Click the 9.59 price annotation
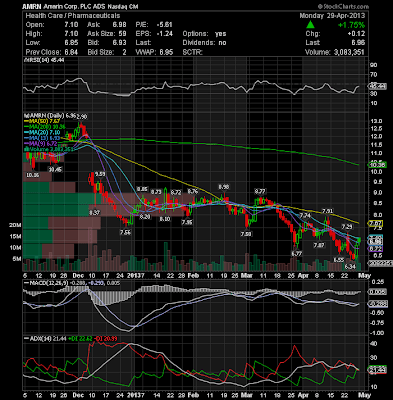Viewport: 393px width, 400px height. click(100, 174)
